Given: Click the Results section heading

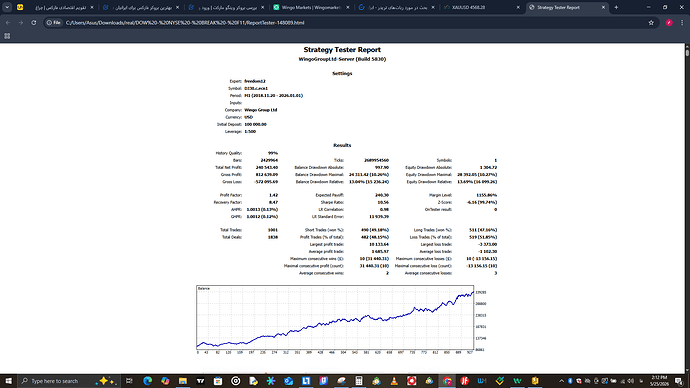Looking at the screenshot, I should tap(342, 145).
